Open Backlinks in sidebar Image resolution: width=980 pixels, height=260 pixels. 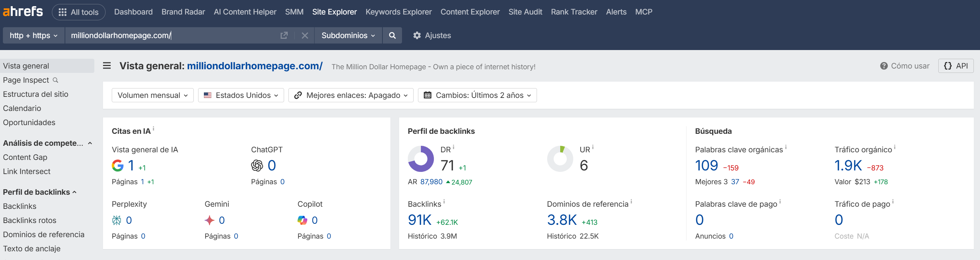[x=19, y=206]
